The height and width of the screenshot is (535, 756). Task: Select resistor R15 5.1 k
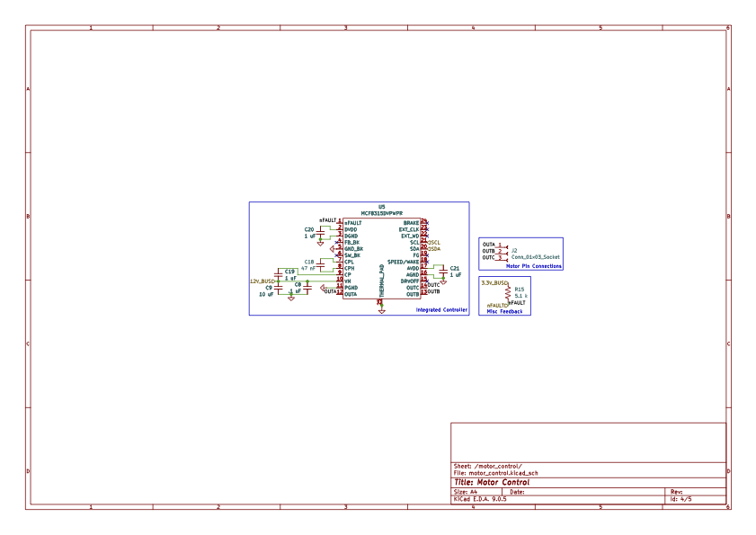508,292
